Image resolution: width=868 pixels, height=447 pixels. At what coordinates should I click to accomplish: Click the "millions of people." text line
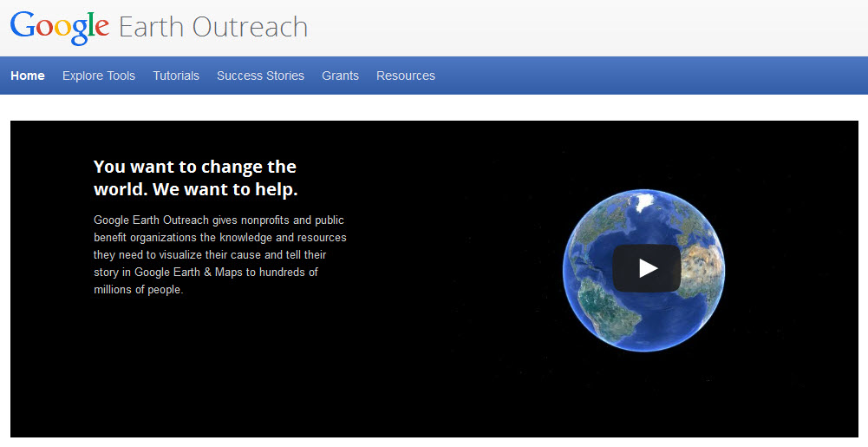[139, 290]
